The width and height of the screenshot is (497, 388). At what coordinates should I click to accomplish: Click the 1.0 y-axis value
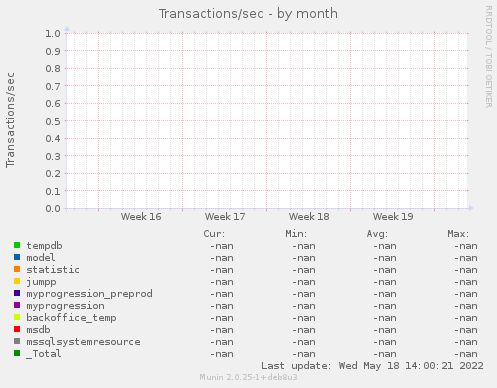coord(53,33)
